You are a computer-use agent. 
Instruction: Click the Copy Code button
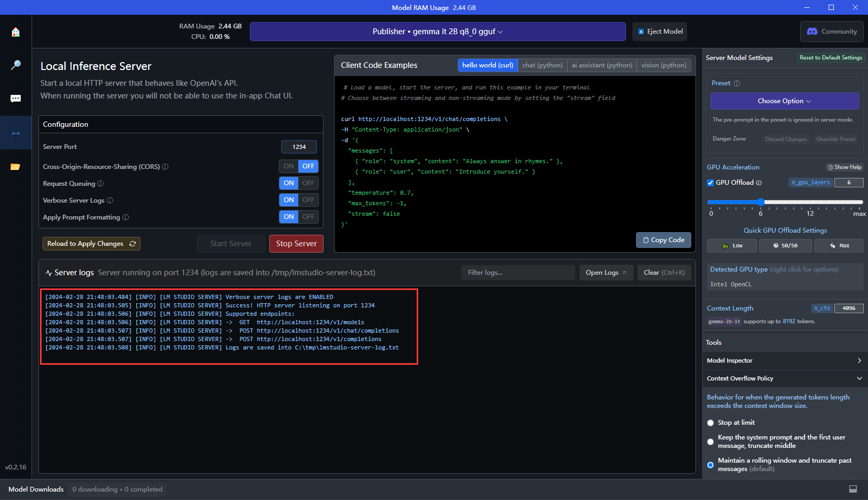click(x=663, y=240)
